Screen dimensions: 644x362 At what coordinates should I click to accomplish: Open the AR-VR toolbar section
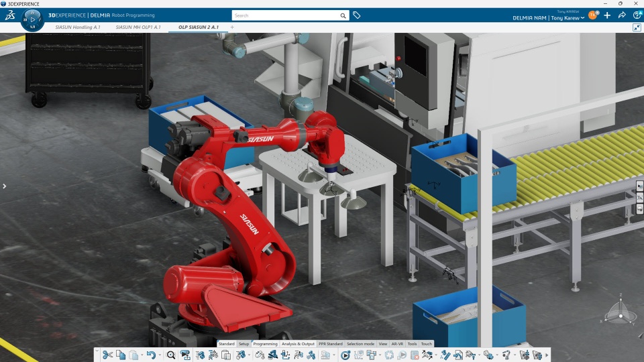tap(397, 344)
